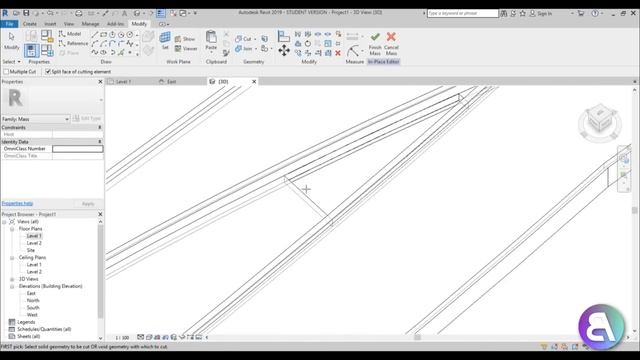
Task: Select the Rectangle draw tool
Action: coord(103,35)
